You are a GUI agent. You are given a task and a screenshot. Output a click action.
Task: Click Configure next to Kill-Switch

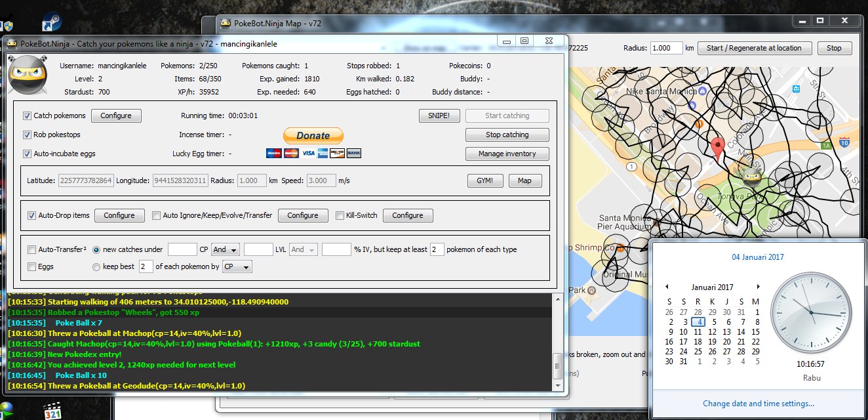(x=408, y=215)
